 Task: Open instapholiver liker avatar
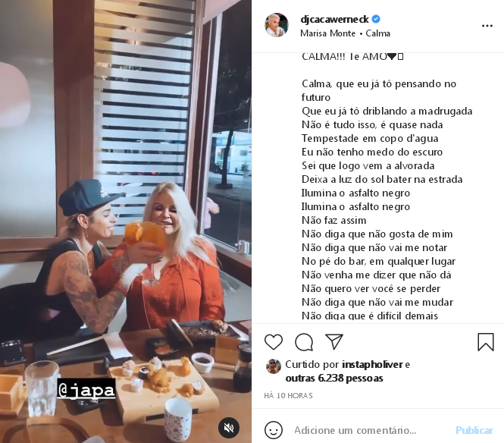274,366
